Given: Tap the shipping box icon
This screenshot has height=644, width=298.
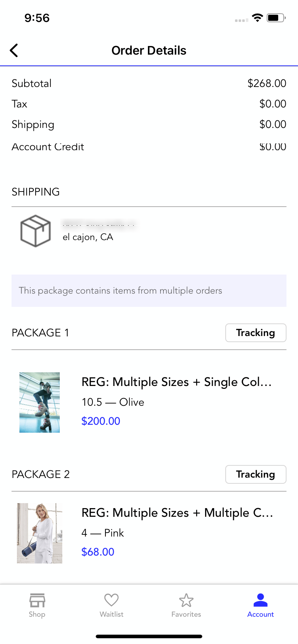Looking at the screenshot, I should pos(35,231).
